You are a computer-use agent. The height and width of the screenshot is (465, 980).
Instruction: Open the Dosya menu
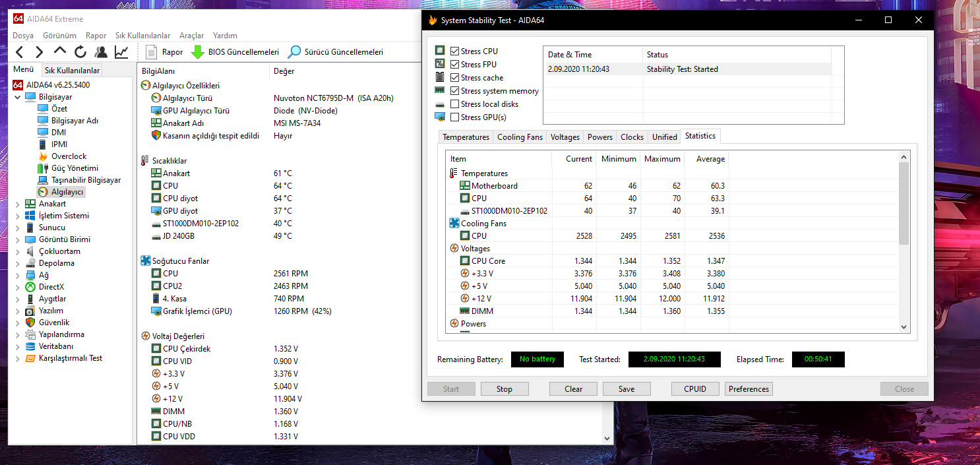[x=23, y=36]
